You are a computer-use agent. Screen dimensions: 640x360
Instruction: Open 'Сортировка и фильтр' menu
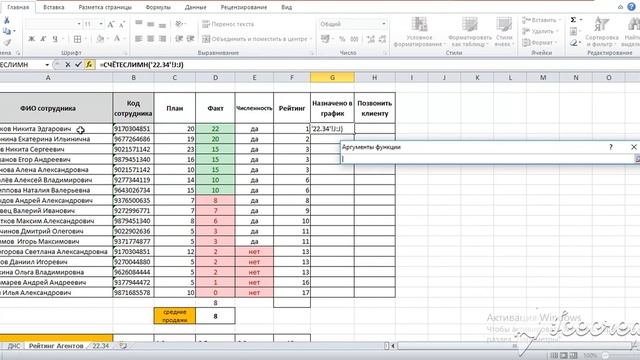602,32
